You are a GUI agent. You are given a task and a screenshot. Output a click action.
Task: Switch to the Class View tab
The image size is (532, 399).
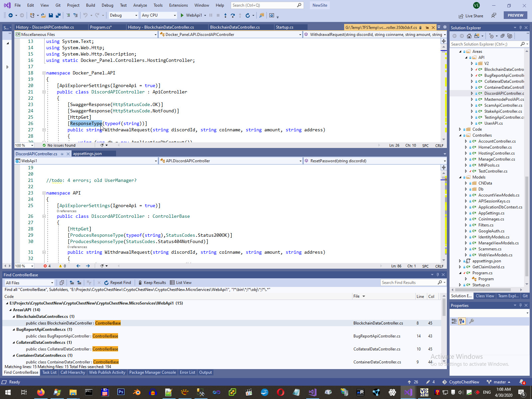tap(485, 296)
